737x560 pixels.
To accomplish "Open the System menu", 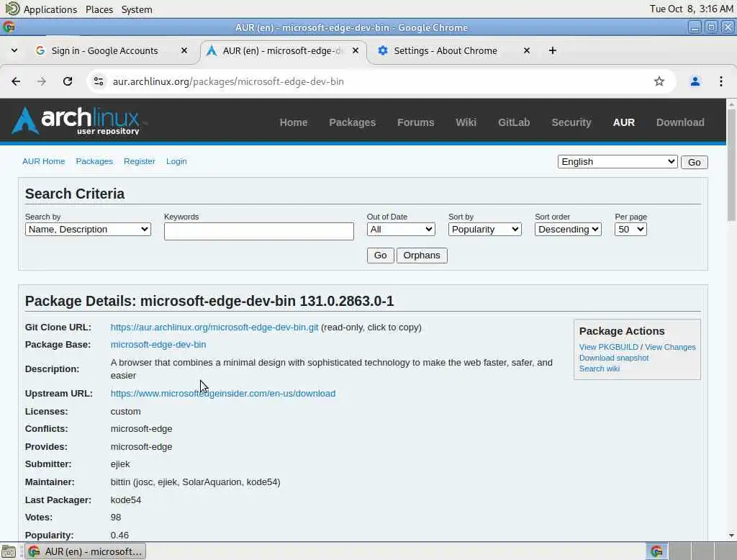I will tap(136, 9).
